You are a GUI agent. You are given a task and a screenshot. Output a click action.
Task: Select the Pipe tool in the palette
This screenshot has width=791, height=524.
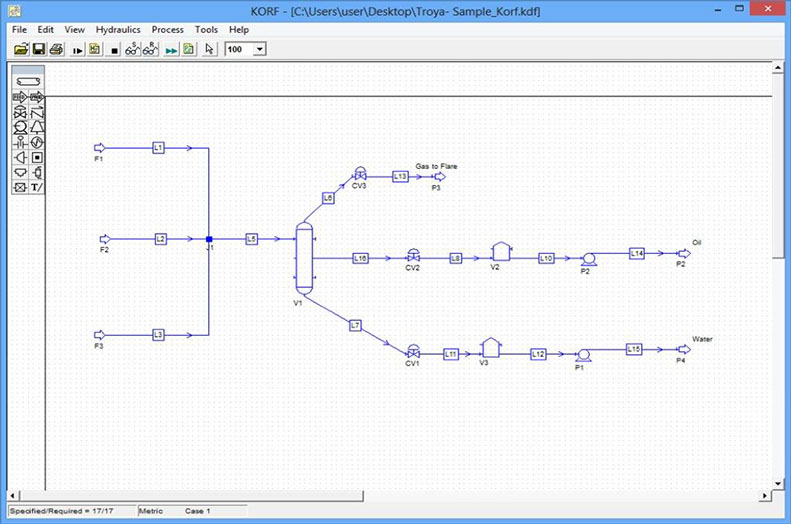pyautogui.click(x=28, y=82)
